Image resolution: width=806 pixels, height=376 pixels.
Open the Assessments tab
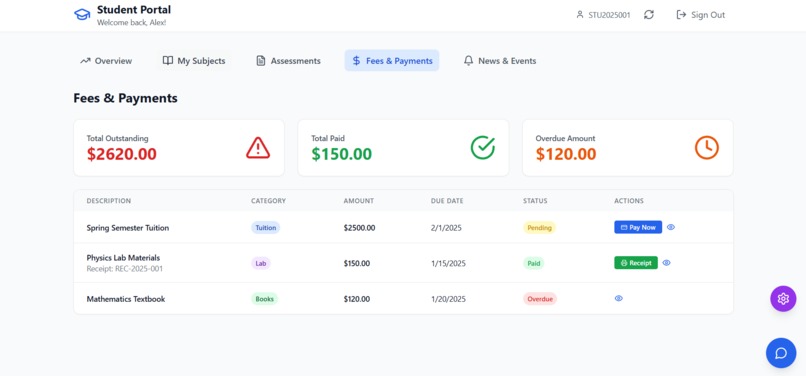pos(288,61)
